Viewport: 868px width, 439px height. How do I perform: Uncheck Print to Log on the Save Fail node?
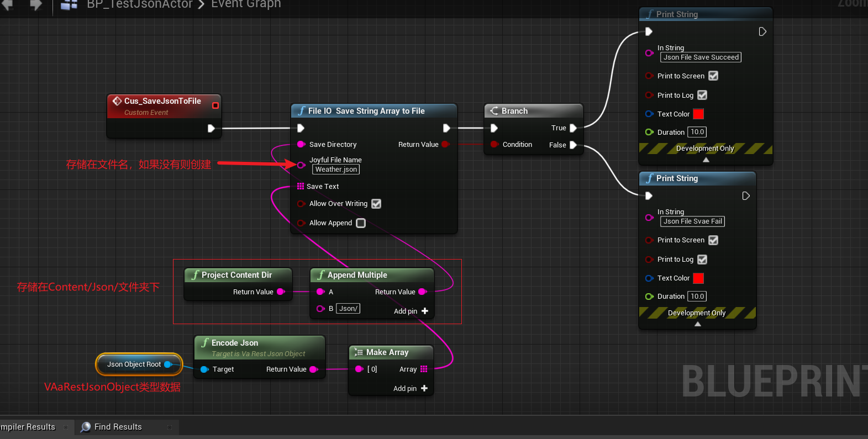pyautogui.click(x=702, y=260)
